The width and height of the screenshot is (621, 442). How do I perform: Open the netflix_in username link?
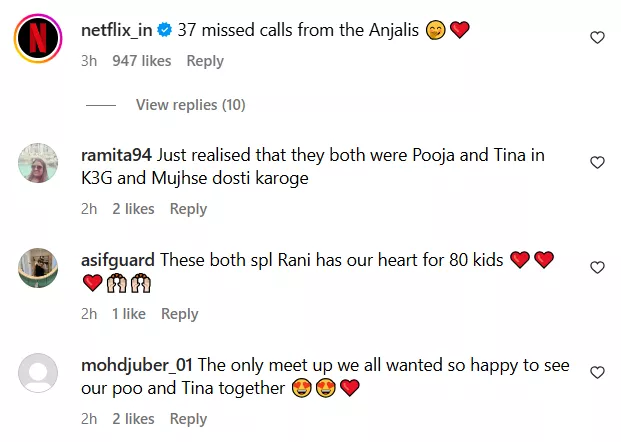coord(116,30)
